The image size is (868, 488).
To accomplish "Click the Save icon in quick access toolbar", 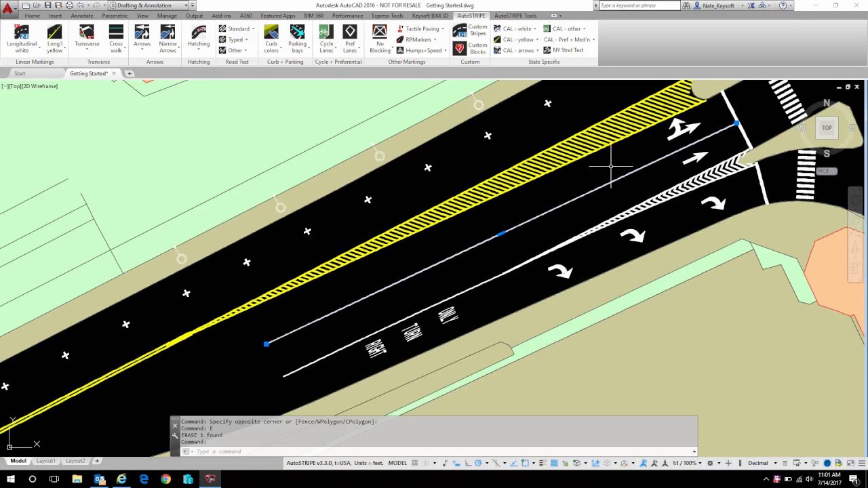I will (x=47, y=5).
